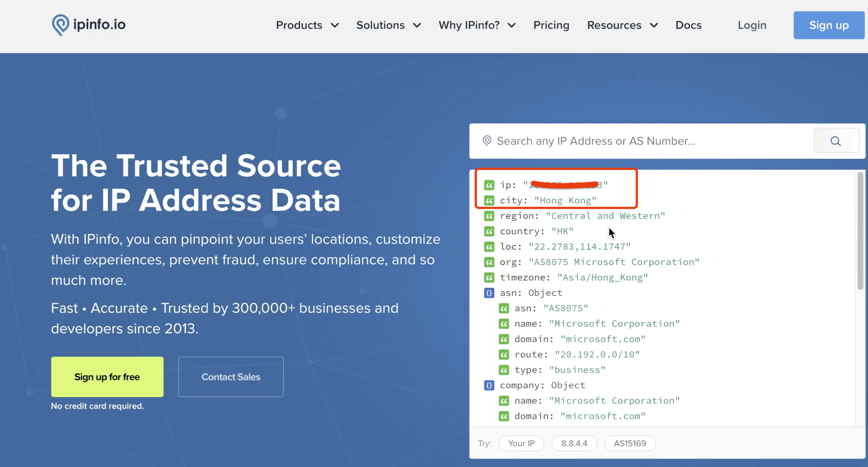Click string icon beside asn domain row

click(x=504, y=339)
